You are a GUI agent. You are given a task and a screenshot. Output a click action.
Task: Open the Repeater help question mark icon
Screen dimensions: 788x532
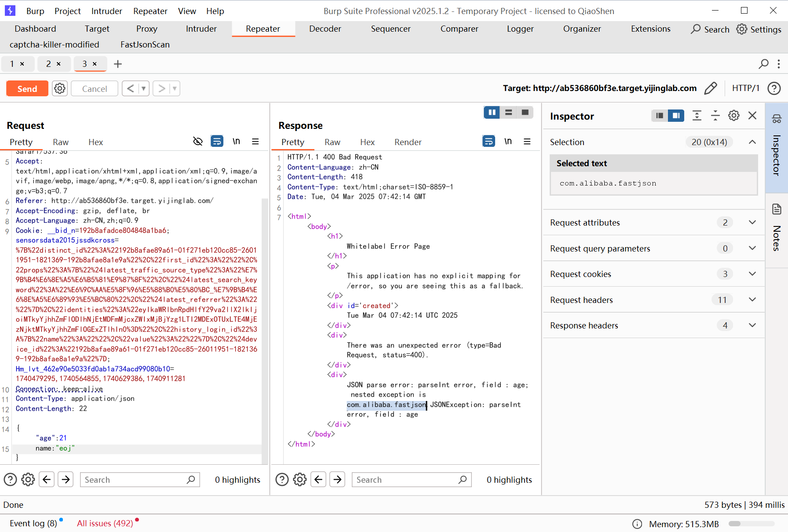tap(774, 88)
